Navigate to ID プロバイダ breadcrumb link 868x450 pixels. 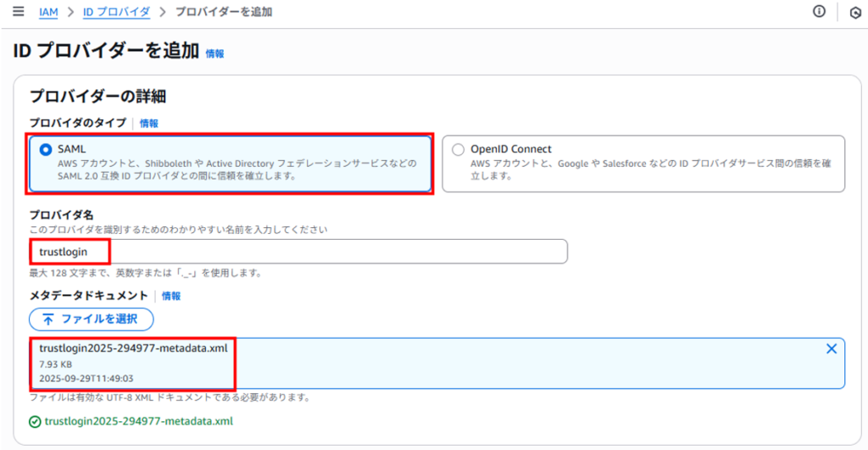click(x=114, y=13)
